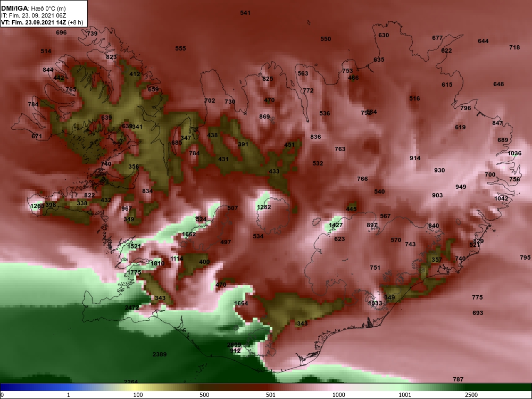
Task: Click the 550 height value
Action: (x=326, y=39)
